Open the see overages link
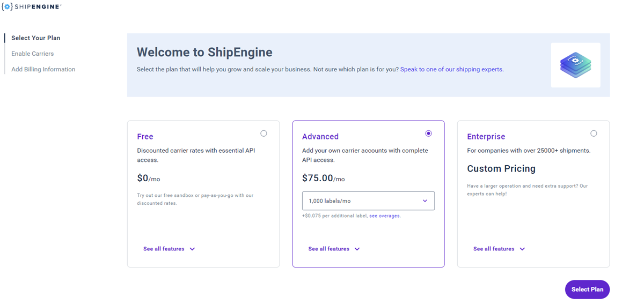The width and height of the screenshot is (644, 304). 385,216
